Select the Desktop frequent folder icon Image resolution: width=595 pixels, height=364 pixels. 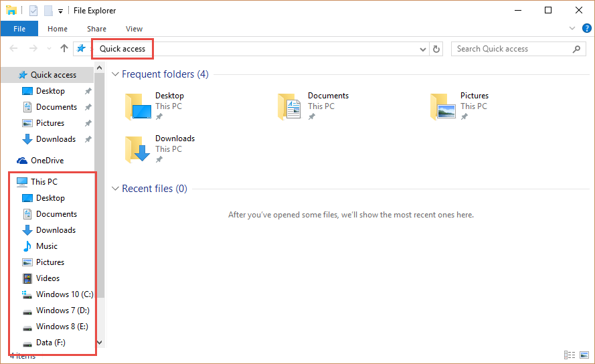[139, 106]
